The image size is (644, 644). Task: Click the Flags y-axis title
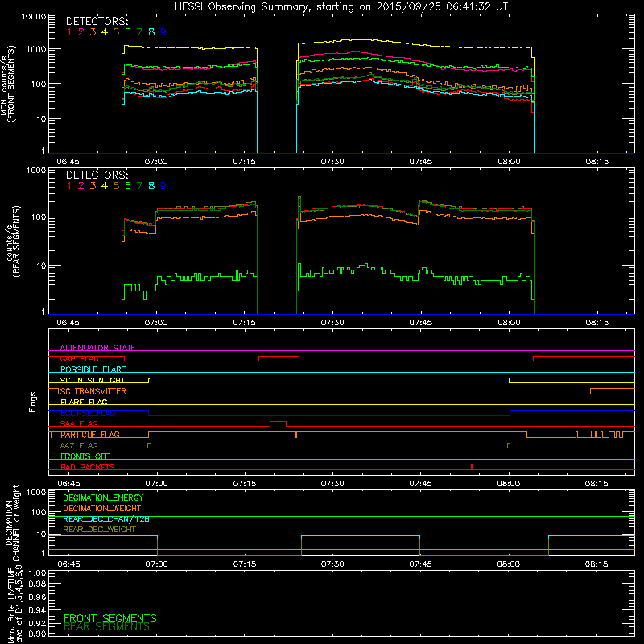click(33, 402)
